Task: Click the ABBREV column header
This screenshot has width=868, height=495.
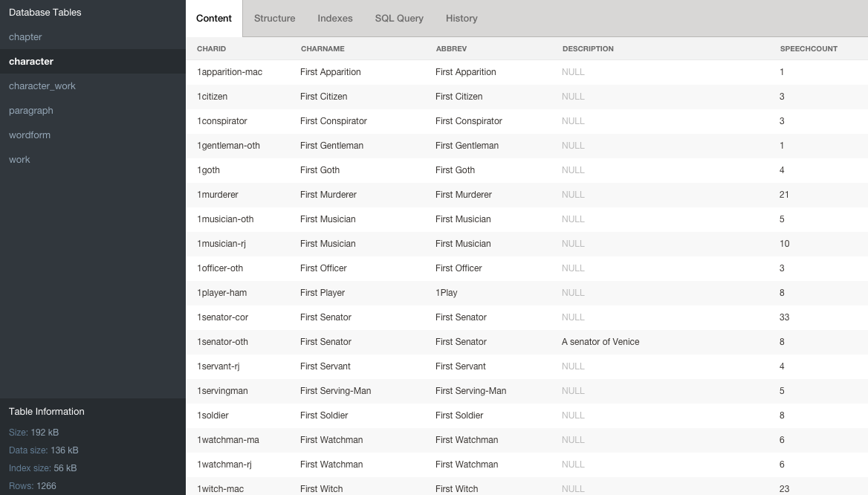Action: point(451,49)
